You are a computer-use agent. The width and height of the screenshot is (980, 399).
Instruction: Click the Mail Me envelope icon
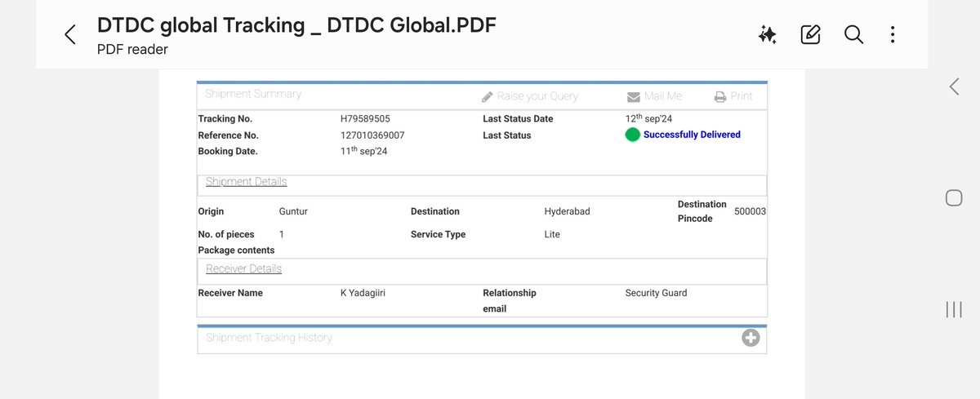pyautogui.click(x=634, y=96)
